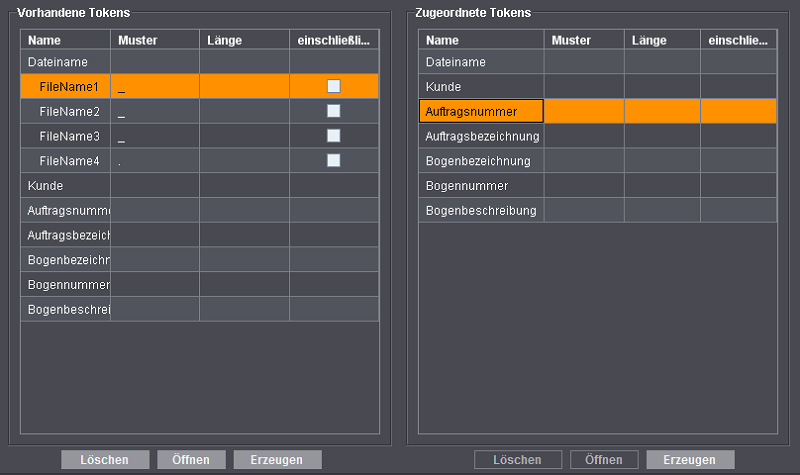Select Auftragsbezeichnung in the assigned tokens table
The image size is (800, 475).
click(x=482, y=136)
